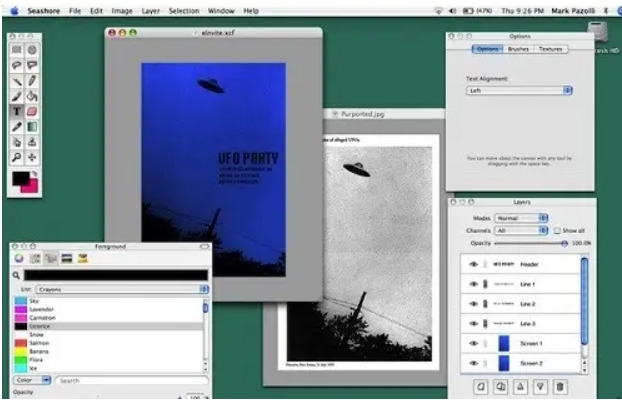Image resolution: width=622 pixels, height=400 pixels.
Task: Select the paint bucket fill tool
Action: (x=32, y=96)
